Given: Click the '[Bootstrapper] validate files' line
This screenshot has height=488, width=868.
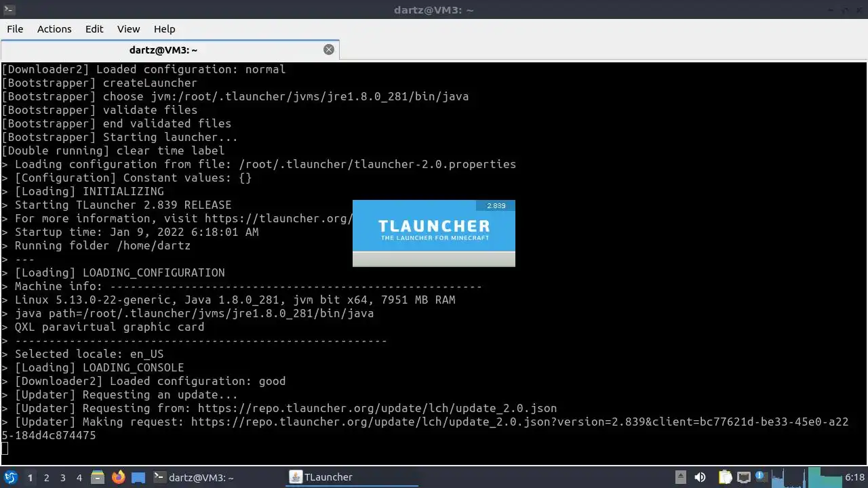Looking at the screenshot, I should coord(100,110).
